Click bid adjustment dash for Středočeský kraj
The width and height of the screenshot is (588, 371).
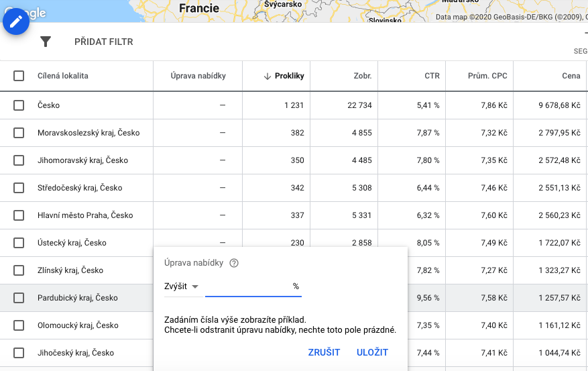(x=222, y=188)
